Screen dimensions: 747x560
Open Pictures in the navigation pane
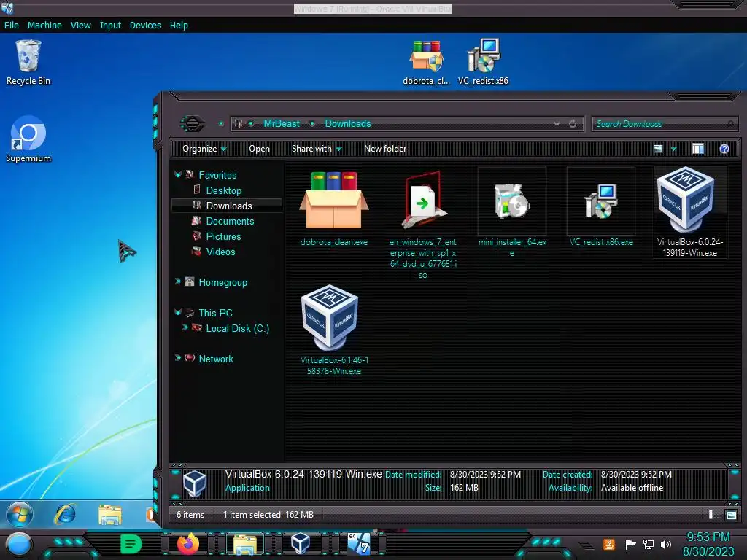tap(223, 236)
